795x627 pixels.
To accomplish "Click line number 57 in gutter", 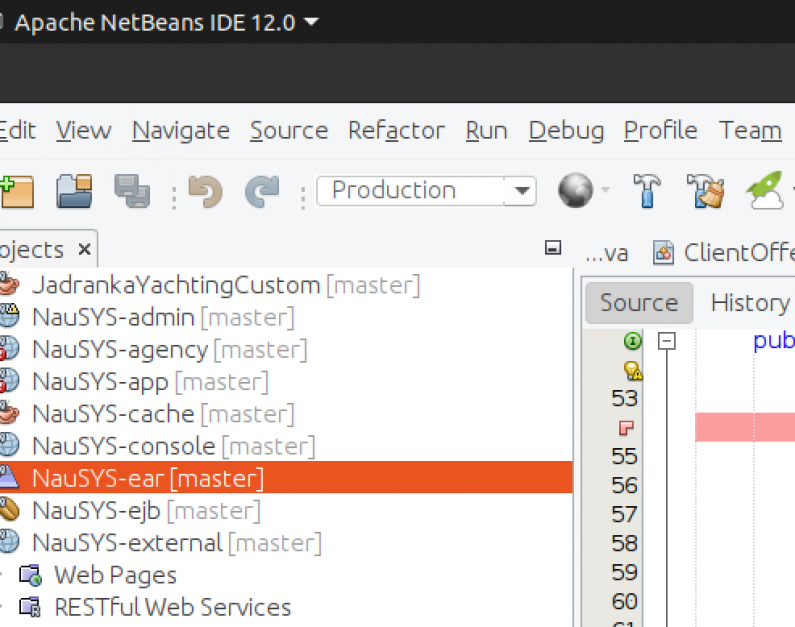I will (x=624, y=514).
